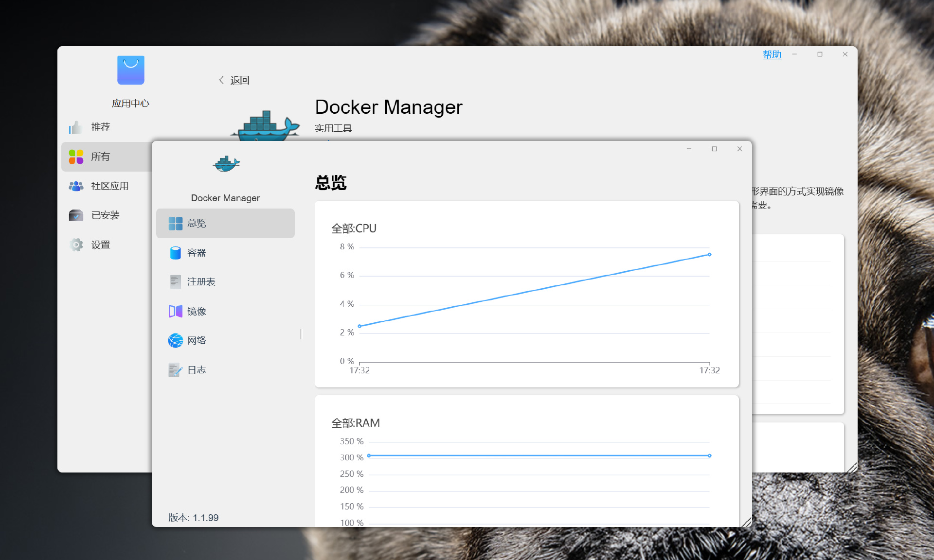Image resolution: width=934 pixels, height=560 pixels.
Task: Click the 应用中心 shopping bag icon
Action: click(130, 70)
